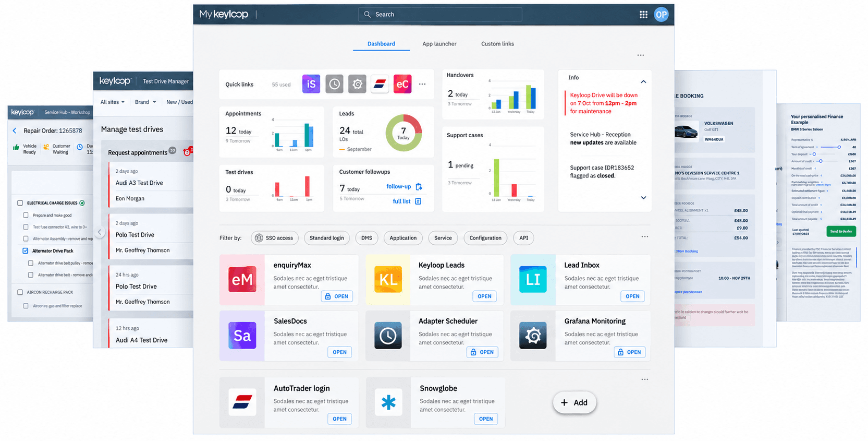Image resolution: width=868 pixels, height=441 pixels.
Task: Uncheck the Alternator Drive Pack checkbox
Action: (x=26, y=251)
